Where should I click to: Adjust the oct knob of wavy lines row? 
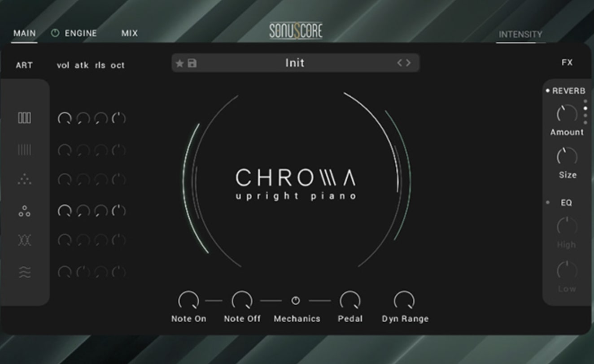(x=118, y=272)
